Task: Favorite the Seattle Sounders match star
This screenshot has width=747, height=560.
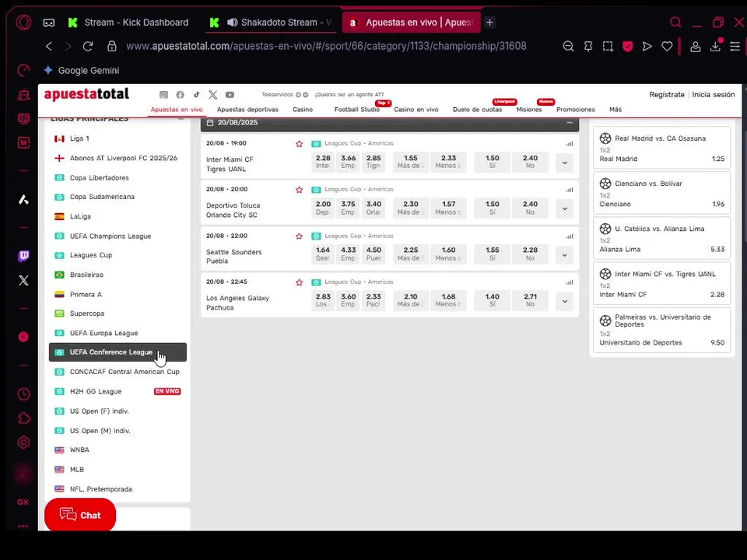Action: coord(299,236)
